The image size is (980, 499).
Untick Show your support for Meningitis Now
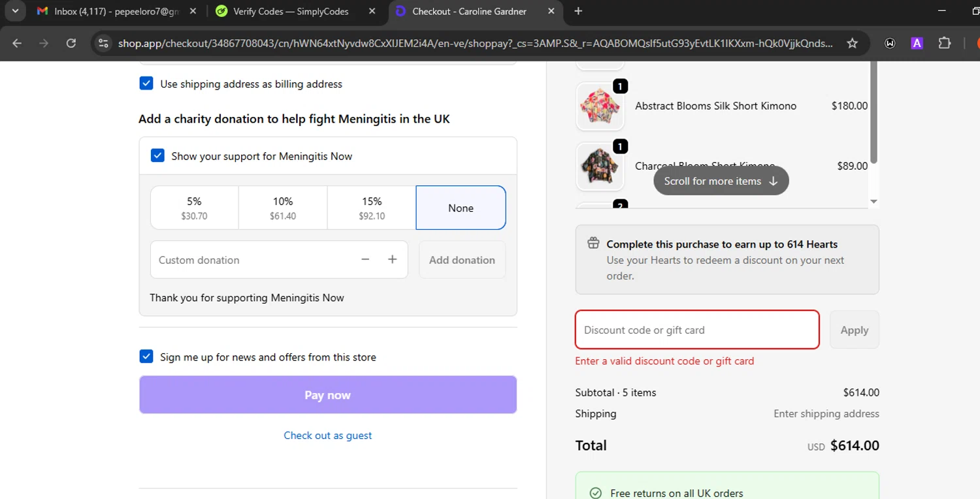157,155
